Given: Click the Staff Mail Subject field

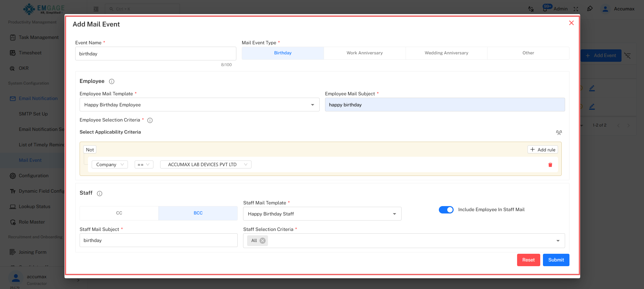Looking at the screenshot, I should [x=158, y=240].
